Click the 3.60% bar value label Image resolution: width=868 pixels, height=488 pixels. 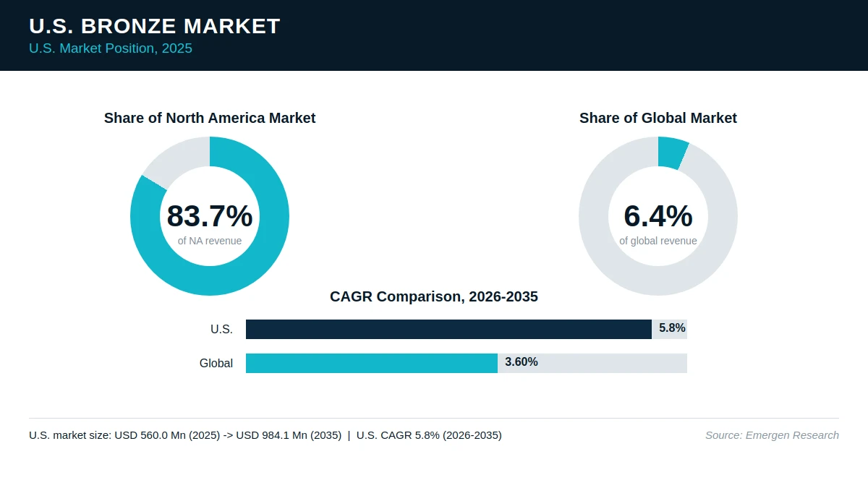pos(522,362)
